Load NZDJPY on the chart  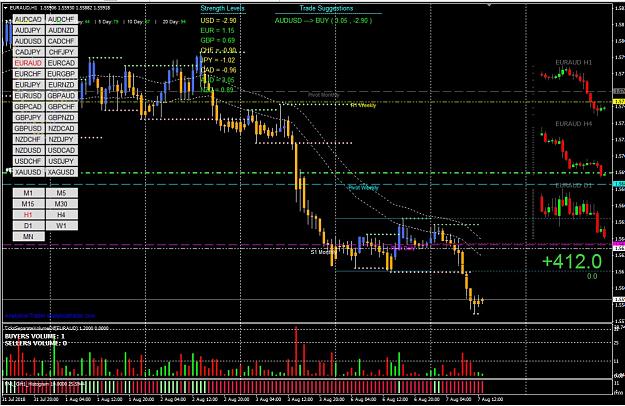click(x=61, y=139)
